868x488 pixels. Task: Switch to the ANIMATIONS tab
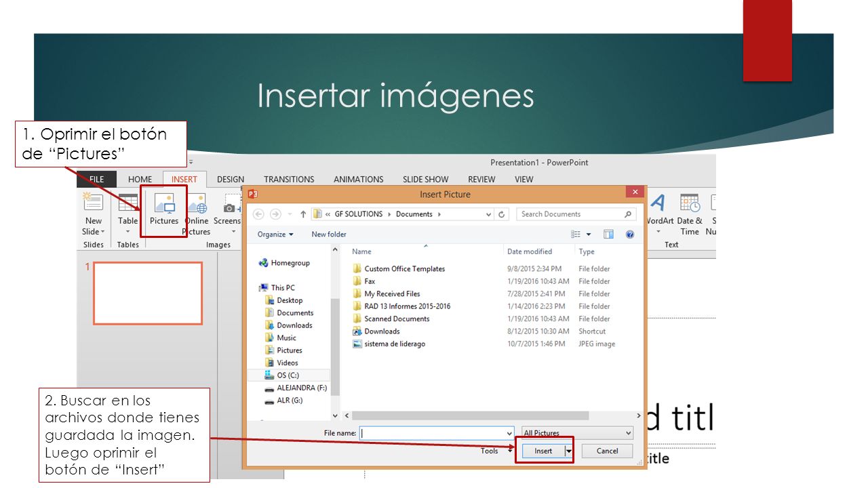pos(359,180)
